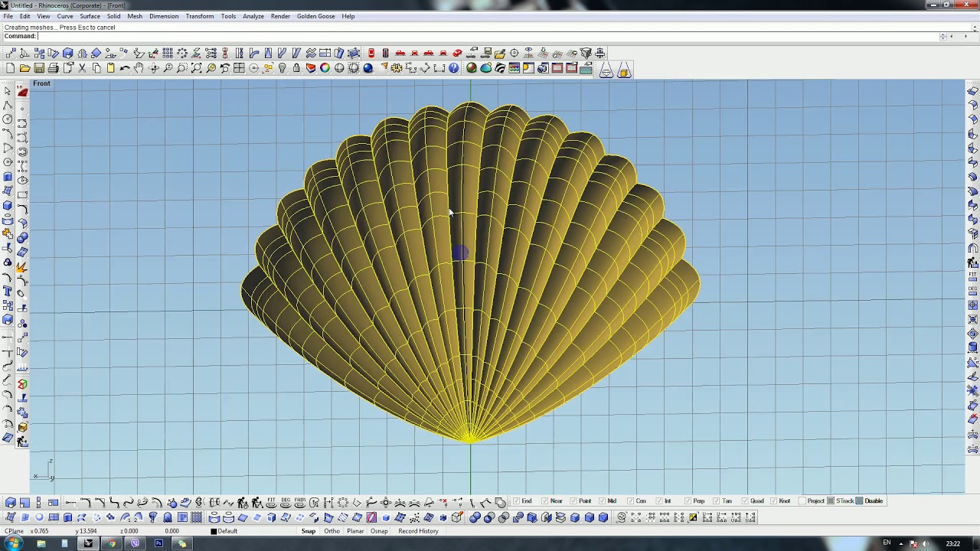
Task: Select the Zoom Extents icon
Action: tap(197, 69)
